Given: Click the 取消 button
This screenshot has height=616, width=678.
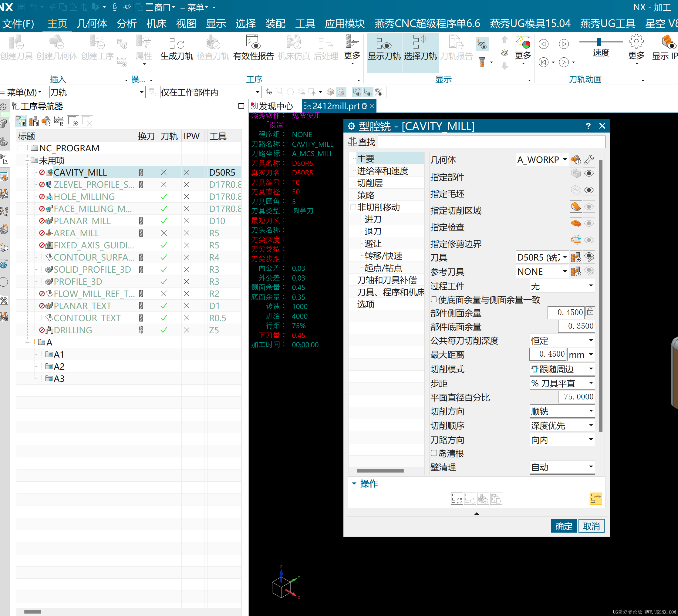Looking at the screenshot, I should pos(591,526).
